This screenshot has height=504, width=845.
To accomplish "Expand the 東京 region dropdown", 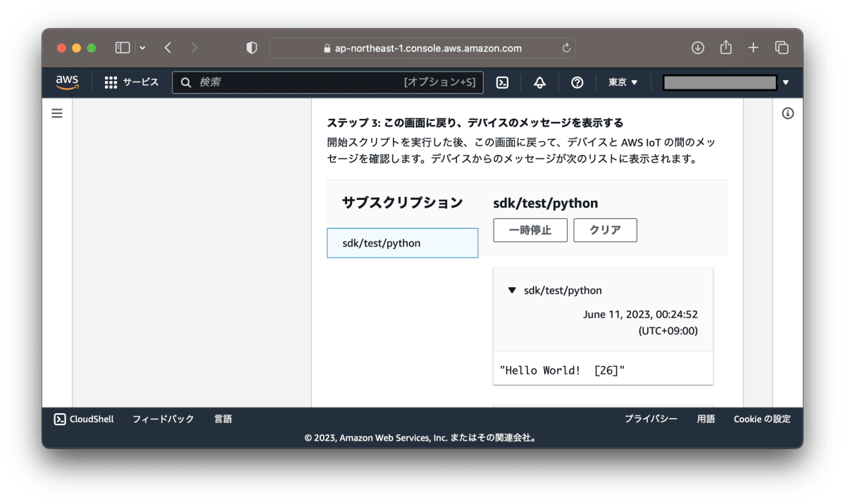I will 623,82.
